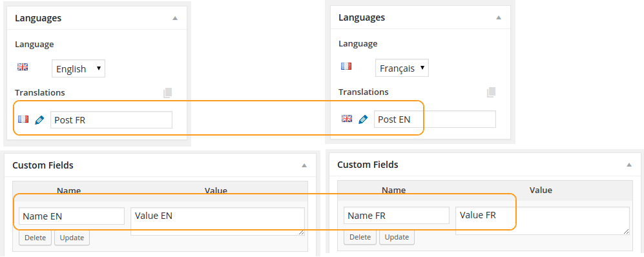
Task: Click the Value EN textarea resize grip
Action: 302,232
